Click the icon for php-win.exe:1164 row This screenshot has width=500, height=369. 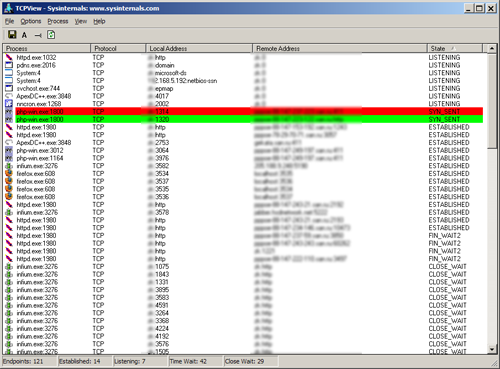coord(9,158)
